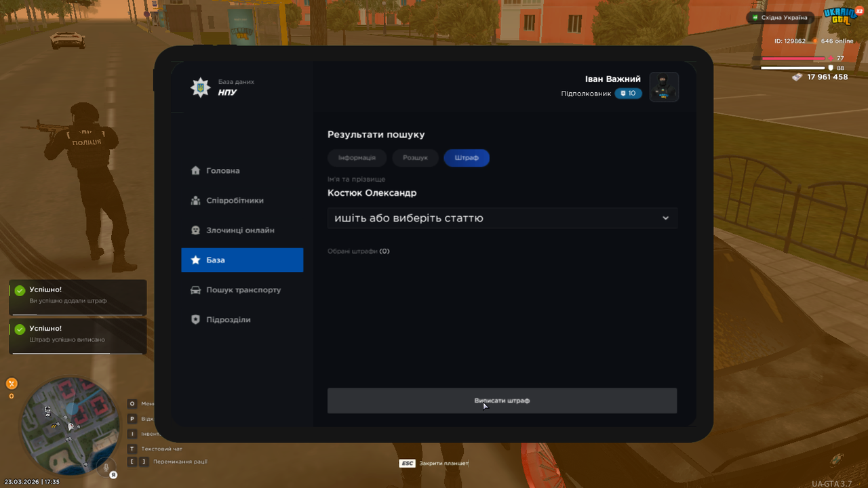The height and width of the screenshot is (488, 868).
Task: Click the car icon beside Пошук транспорту
Action: pyautogui.click(x=195, y=290)
